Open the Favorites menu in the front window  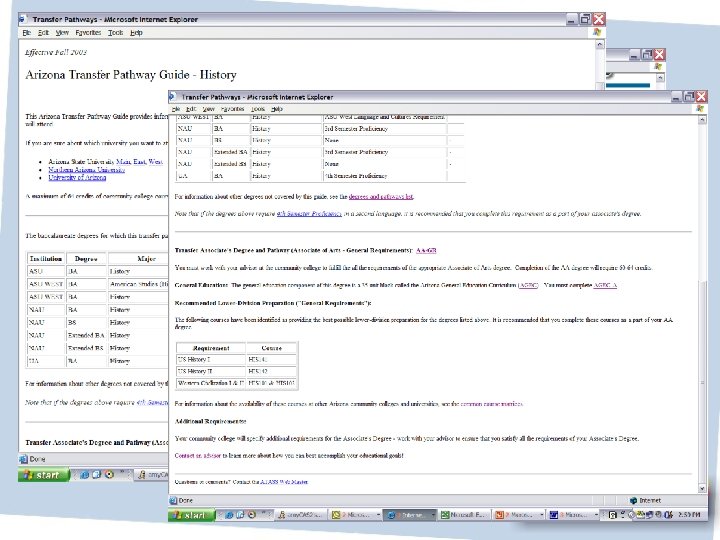click(232, 109)
